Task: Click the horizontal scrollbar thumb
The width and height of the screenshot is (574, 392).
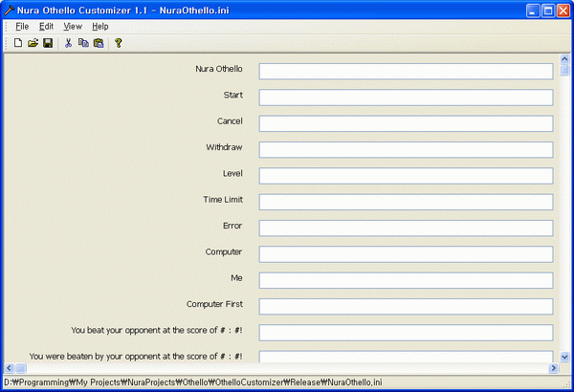Action: 20,368
